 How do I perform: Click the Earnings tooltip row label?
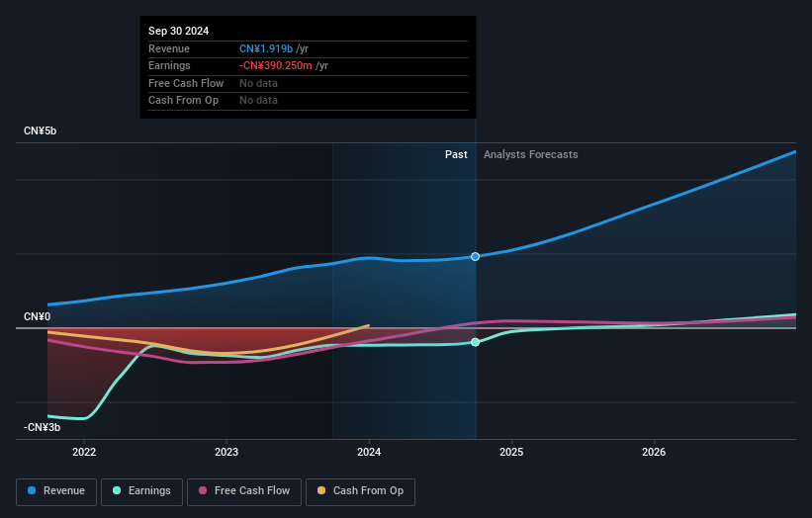tap(169, 65)
